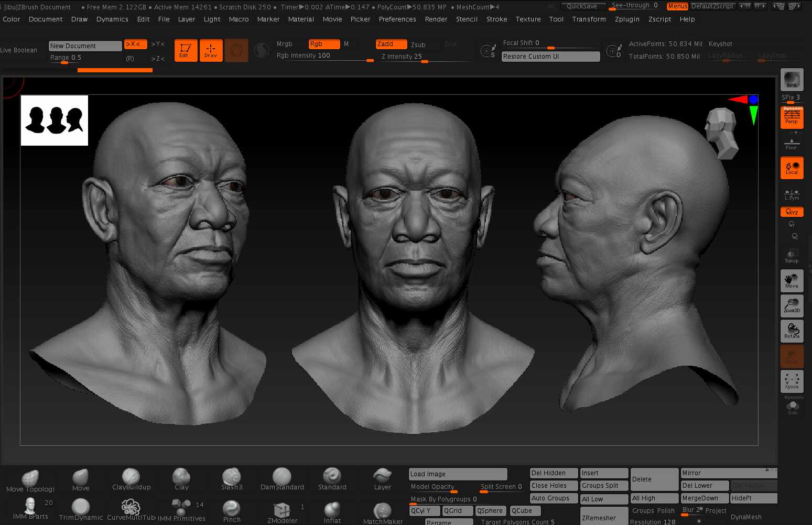Enable Transp transparency mode
The width and height of the screenshot is (812, 525).
tap(792, 255)
